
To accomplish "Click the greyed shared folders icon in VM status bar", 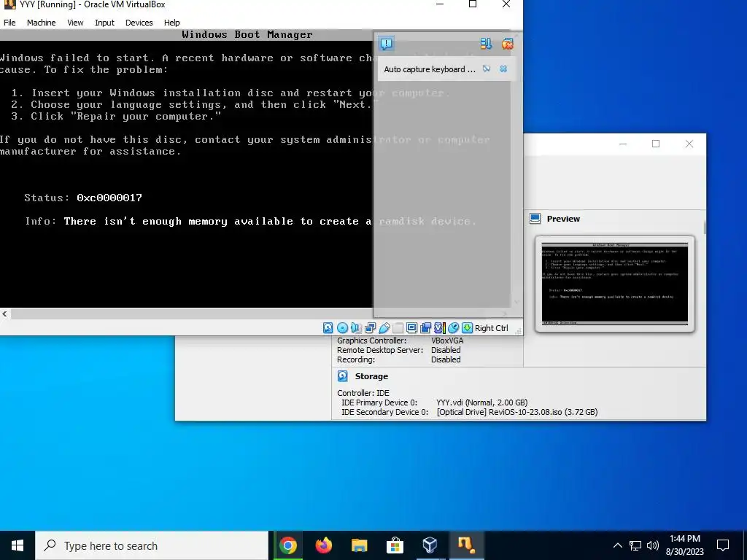I will click(398, 327).
